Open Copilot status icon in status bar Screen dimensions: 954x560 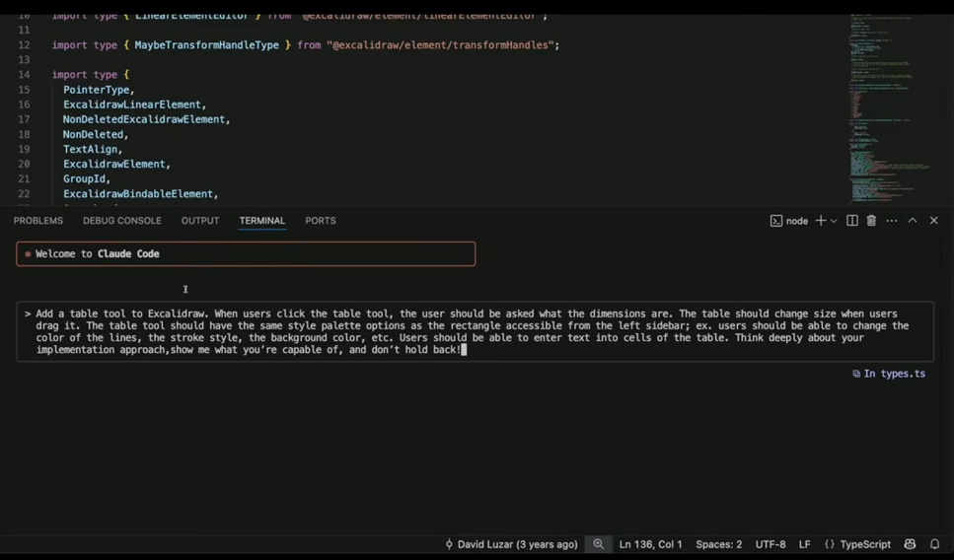[x=910, y=544]
